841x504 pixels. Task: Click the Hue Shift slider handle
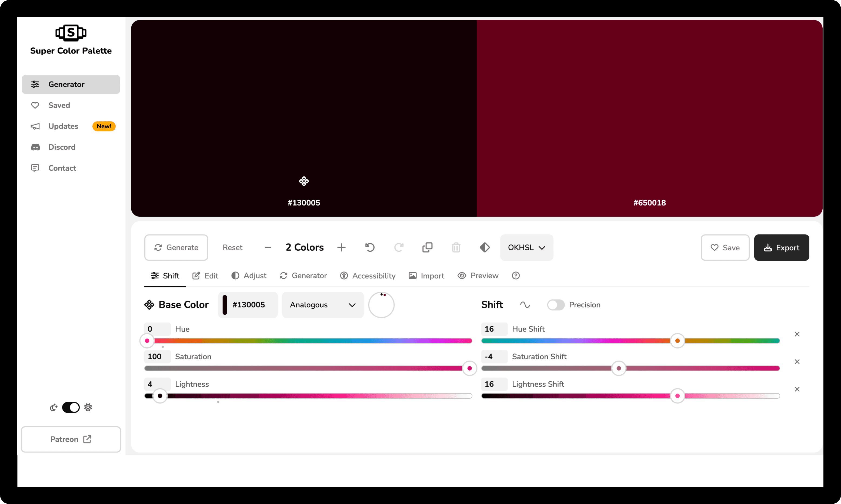click(677, 341)
